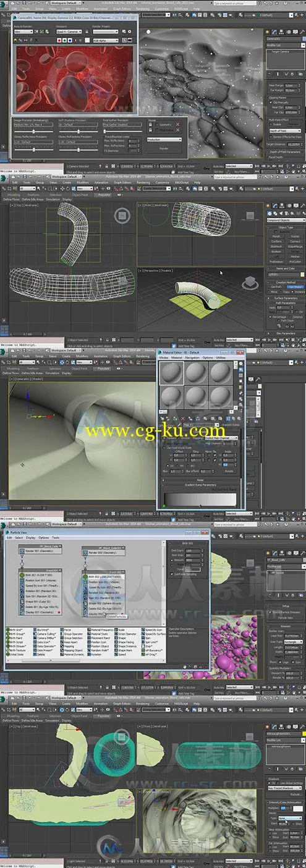Open Explicit Map Channel mapping dropdown
This screenshot has width=306, height=868.
tap(221, 438)
